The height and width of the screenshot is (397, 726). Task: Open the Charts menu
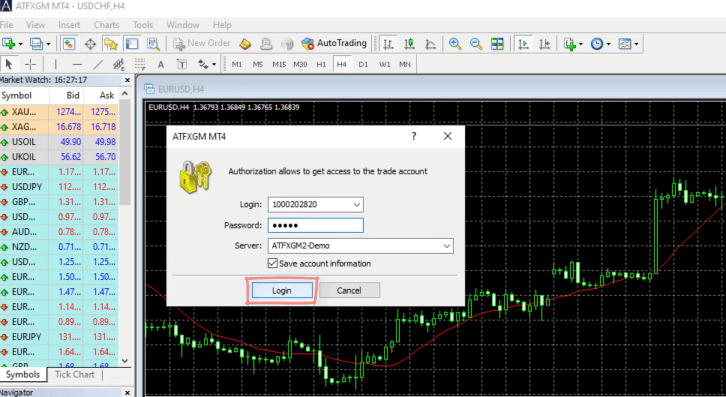coord(106,25)
